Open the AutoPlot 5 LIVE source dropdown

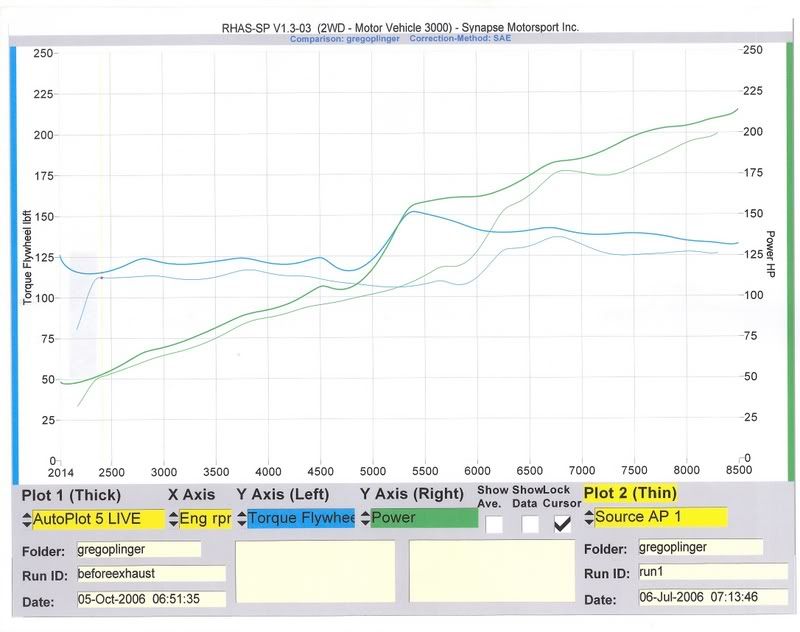click(98, 519)
